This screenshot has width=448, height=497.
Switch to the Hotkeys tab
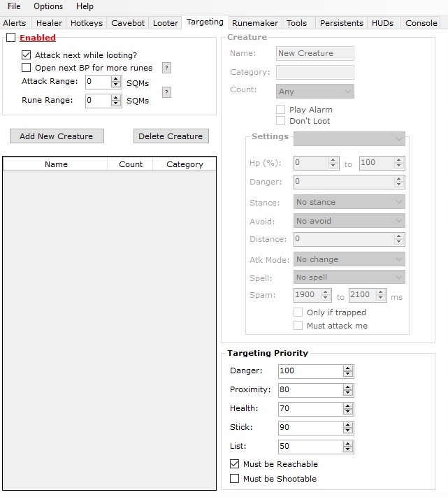point(87,23)
